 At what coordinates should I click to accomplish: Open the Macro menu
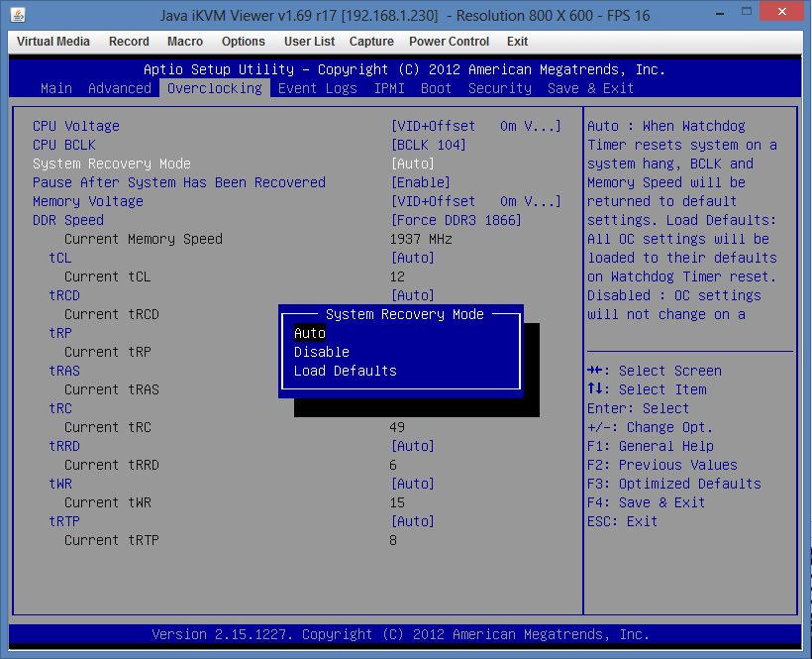click(x=185, y=42)
